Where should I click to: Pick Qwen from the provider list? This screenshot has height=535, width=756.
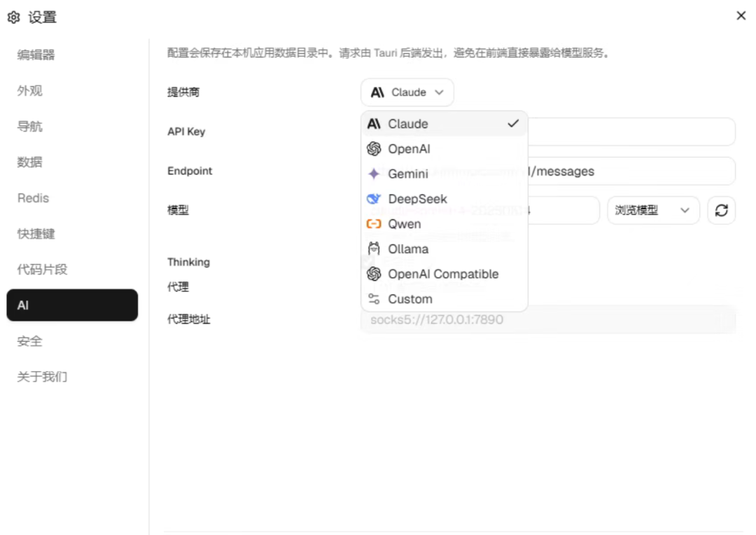pyautogui.click(x=444, y=224)
